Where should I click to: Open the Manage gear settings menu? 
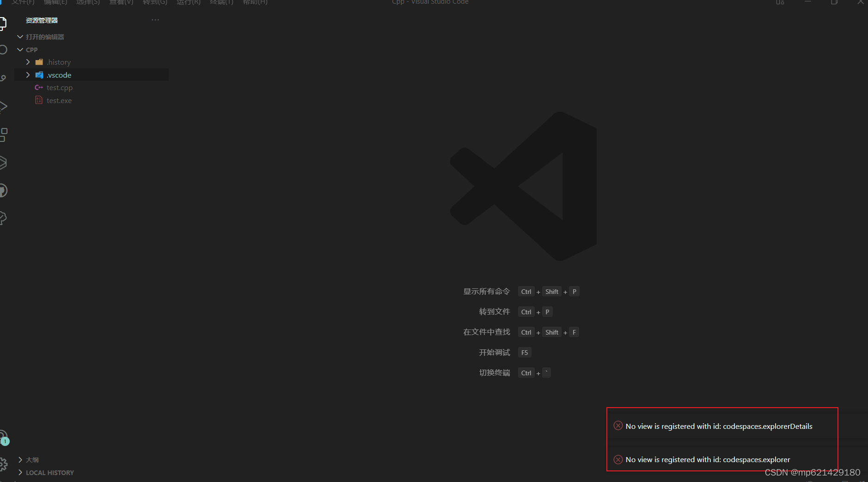coord(3,464)
